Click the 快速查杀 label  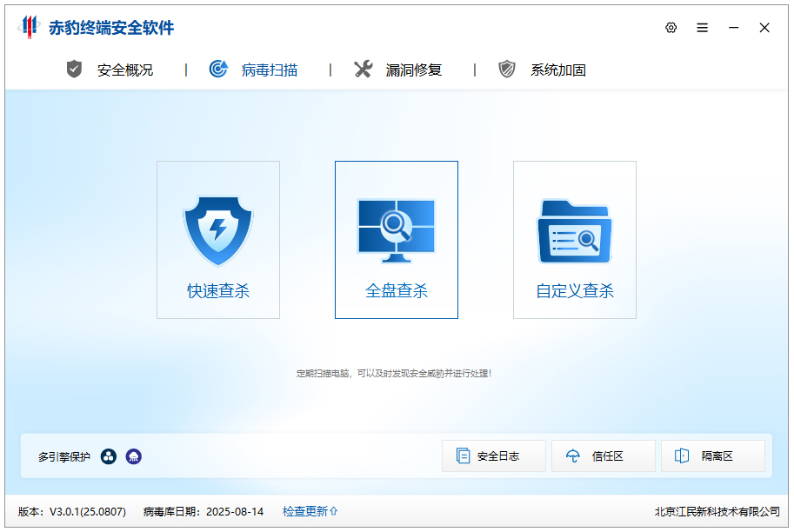click(x=218, y=291)
